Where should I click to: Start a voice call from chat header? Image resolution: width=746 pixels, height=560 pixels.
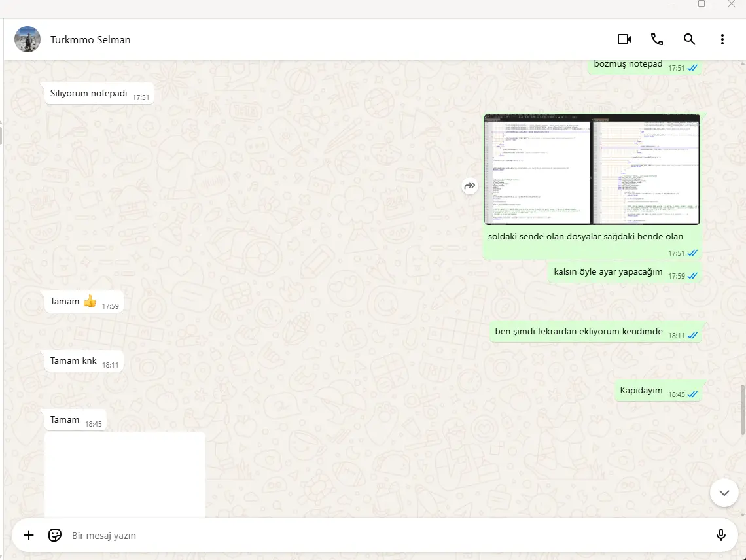657,39
